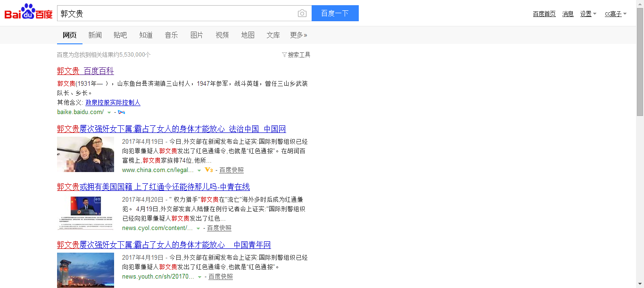Click the thumbnail of two men in china.com.cn result
This screenshot has height=288, width=644.
point(85,154)
